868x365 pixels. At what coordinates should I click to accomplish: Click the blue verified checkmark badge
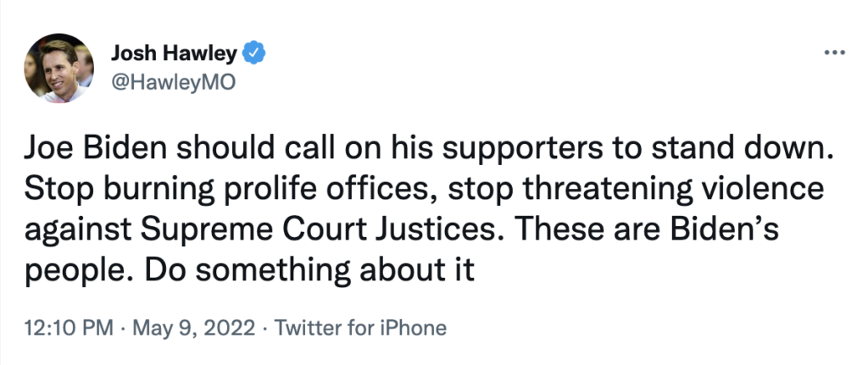pos(253,53)
